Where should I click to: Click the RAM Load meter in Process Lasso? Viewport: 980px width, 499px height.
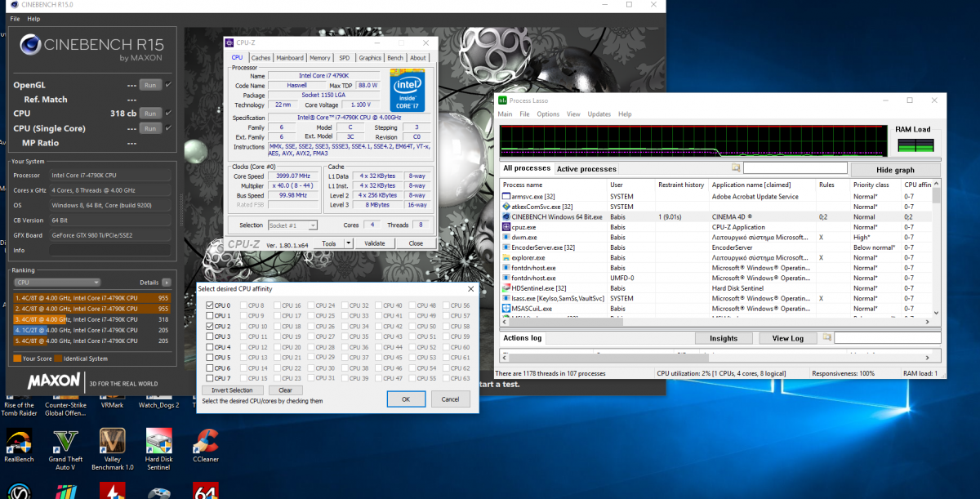click(915, 145)
